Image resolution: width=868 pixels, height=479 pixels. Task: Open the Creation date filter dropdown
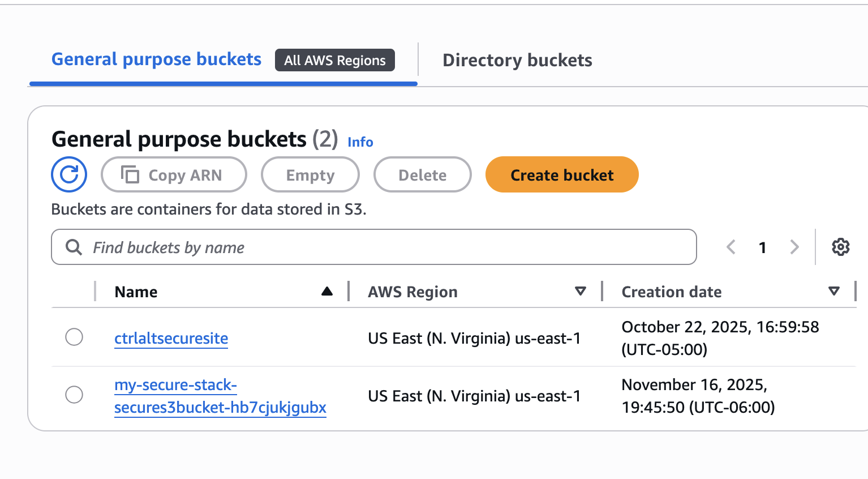click(833, 291)
